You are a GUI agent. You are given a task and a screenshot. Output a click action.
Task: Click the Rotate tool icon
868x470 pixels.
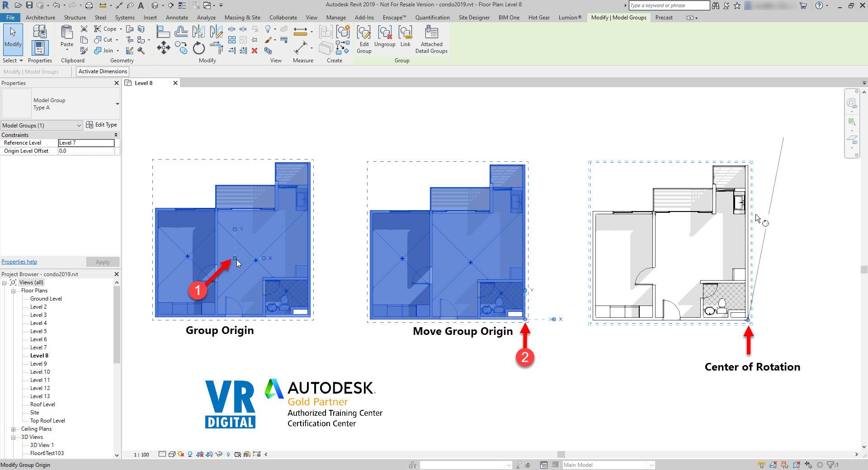click(x=199, y=47)
